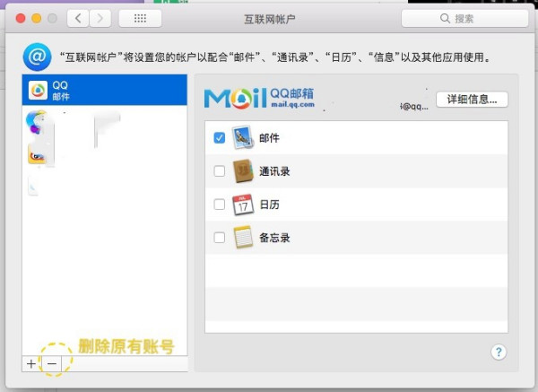This screenshot has height=392, width=538.
Task: Click the Mail app stamp icon
Action: (243, 138)
